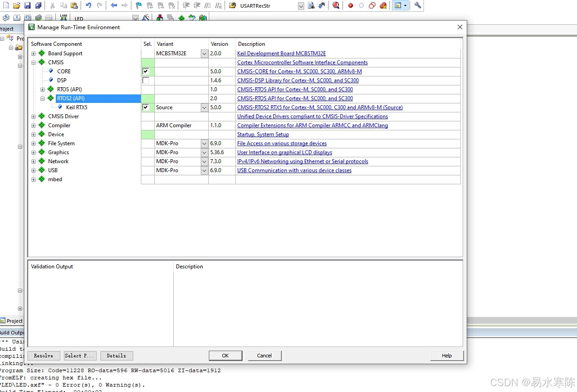
Task: Expand the Board Support tree node
Action: 33,53
